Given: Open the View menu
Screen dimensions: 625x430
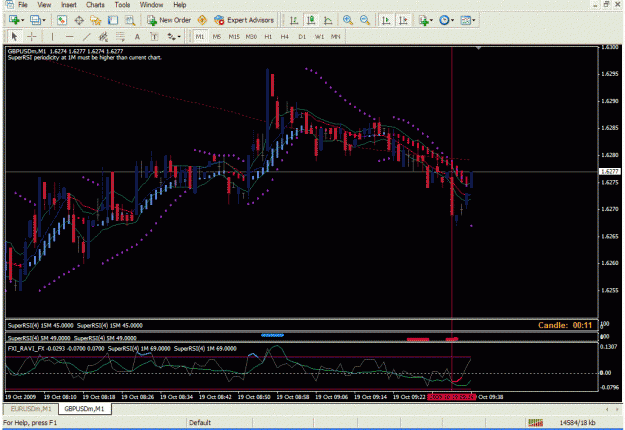Looking at the screenshot, I should pyautogui.click(x=44, y=5).
